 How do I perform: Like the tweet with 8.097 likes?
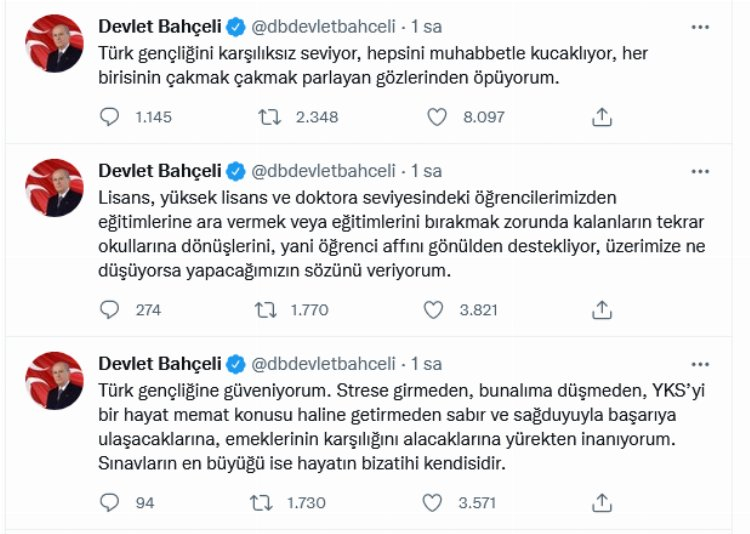pyautogui.click(x=436, y=117)
